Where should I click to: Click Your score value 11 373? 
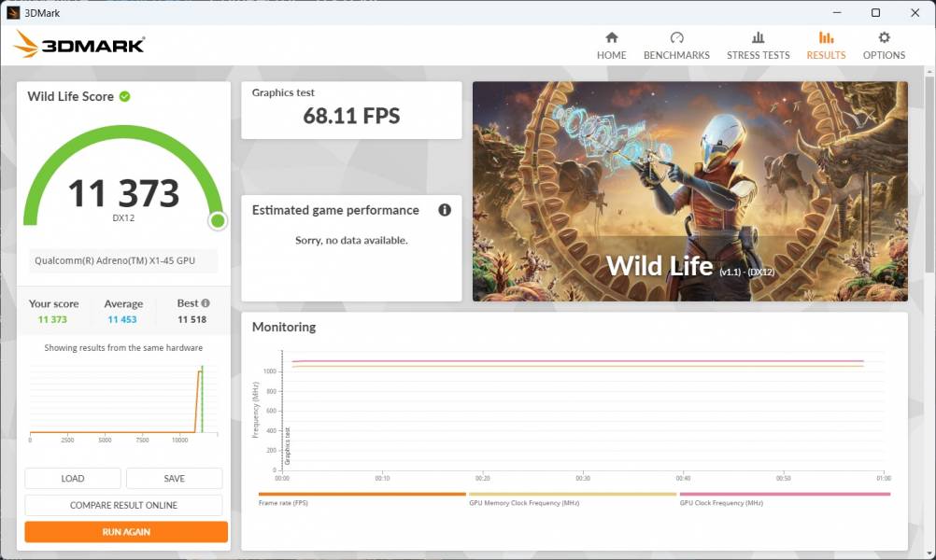coord(52,319)
